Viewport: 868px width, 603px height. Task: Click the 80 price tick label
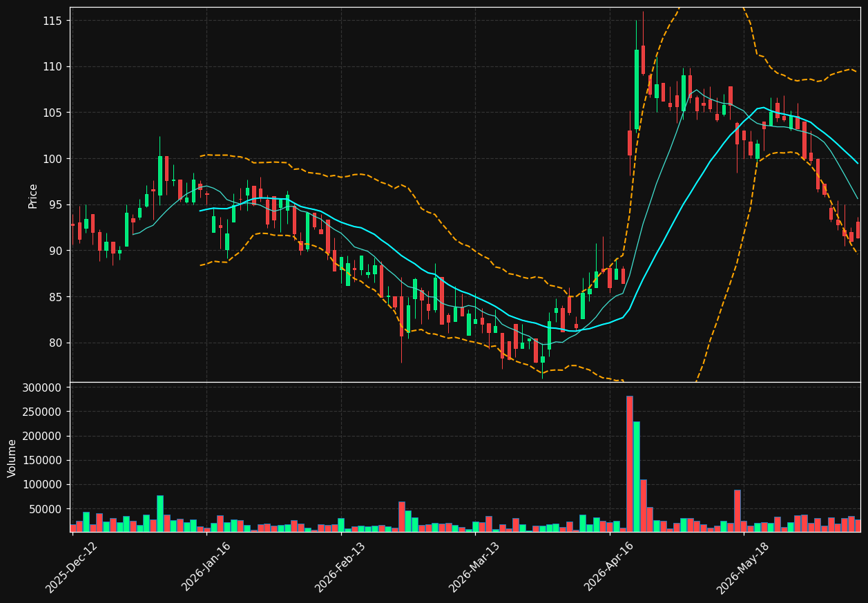tap(55, 343)
